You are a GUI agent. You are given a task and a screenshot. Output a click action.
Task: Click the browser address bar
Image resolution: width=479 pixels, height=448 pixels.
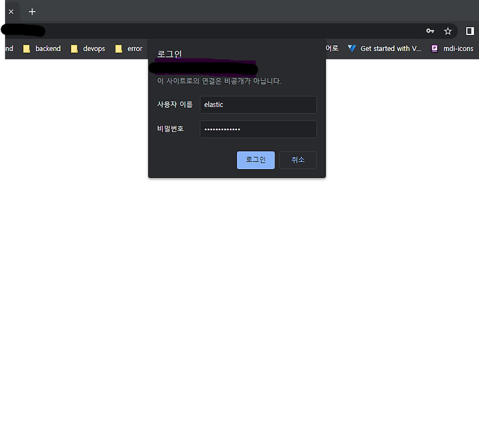tap(232, 31)
